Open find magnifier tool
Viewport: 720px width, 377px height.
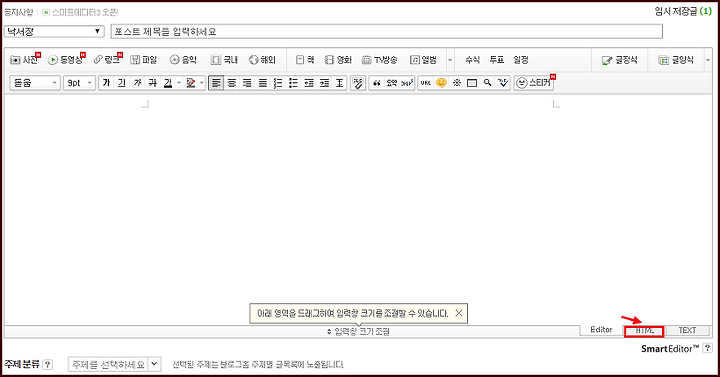pos(487,83)
